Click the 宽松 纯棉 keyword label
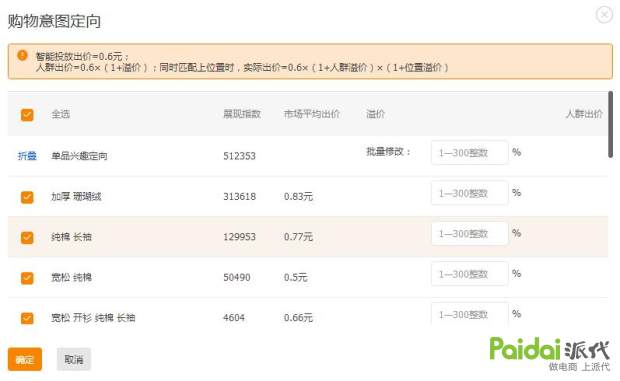 coord(72,277)
